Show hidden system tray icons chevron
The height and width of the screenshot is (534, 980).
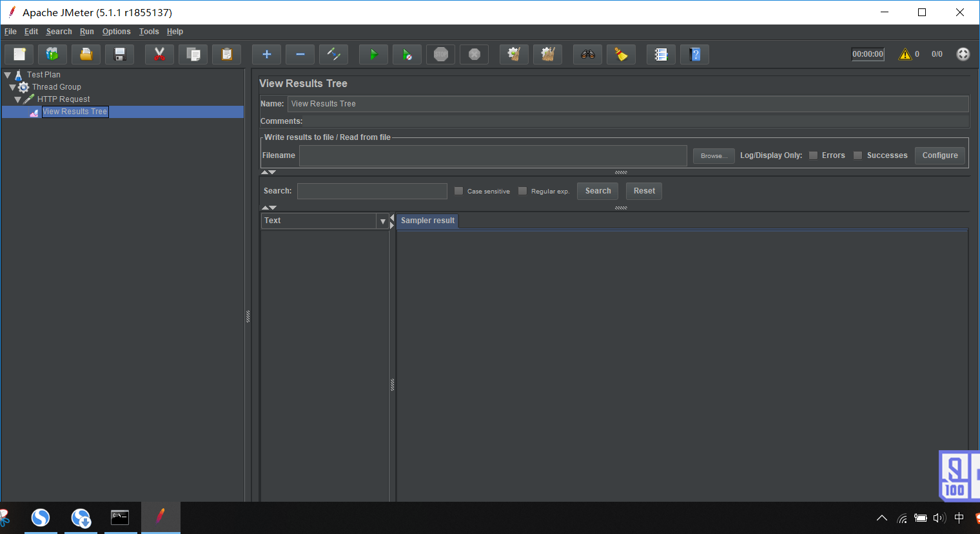[882, 518]
